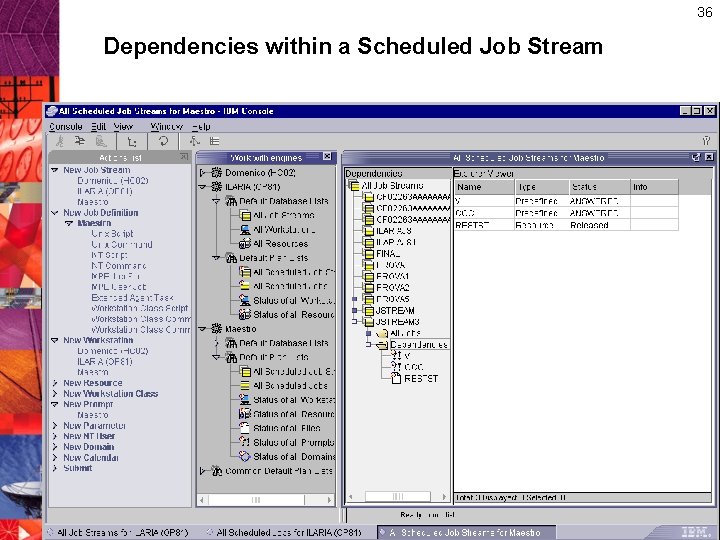This screenshot has width=720, height=540.
Task: Detach the Scheduled Job Streams panel
Action: (x=696, y=157)
